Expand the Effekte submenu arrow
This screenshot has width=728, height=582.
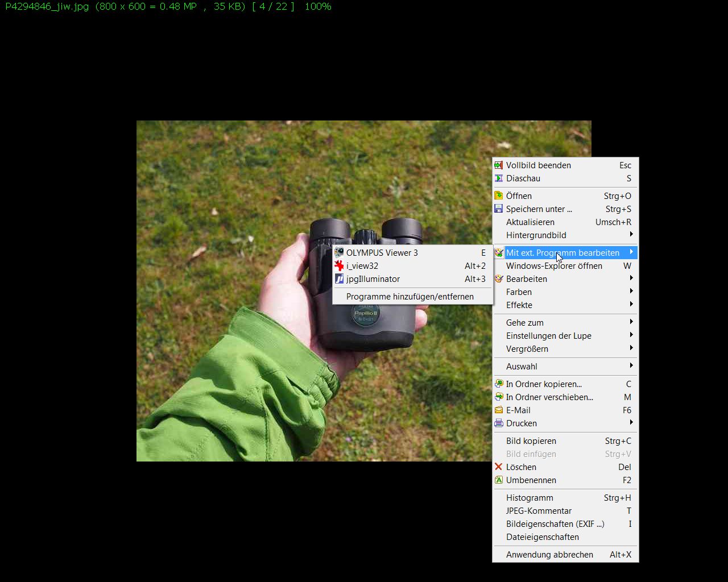click(631, 305)
